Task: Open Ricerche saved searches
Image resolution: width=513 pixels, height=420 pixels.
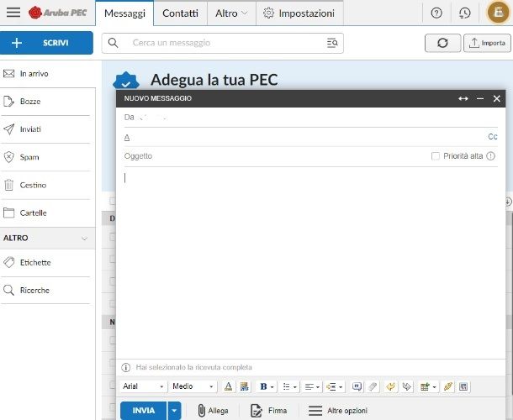Action: (x=45, y=291)
